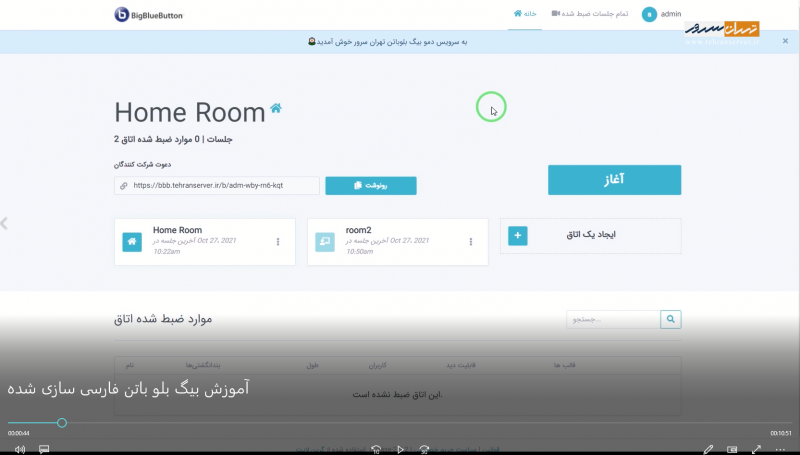Open the admin user dropdown
This screenshot has width=800, height=455.
(663, 14)
